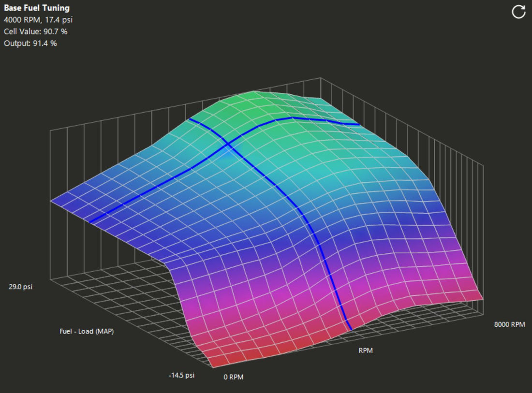
Task: Click the Output 91.4 % readout
Action: [x=30, y=43]
